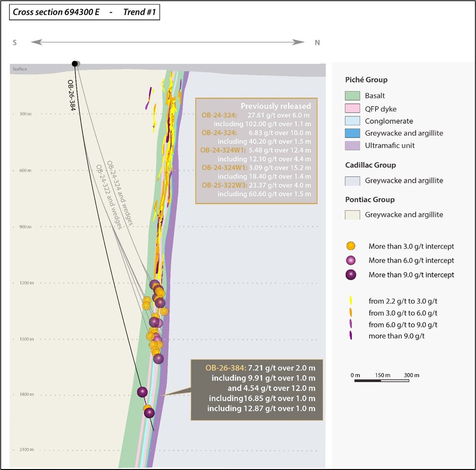Click the light purple 'from 6.0 g/t to 9.0 g/t' legend streak
Image resolution: width=476 pixels, height=470 pixels.
pyautogui.click(x=352, y=324)
